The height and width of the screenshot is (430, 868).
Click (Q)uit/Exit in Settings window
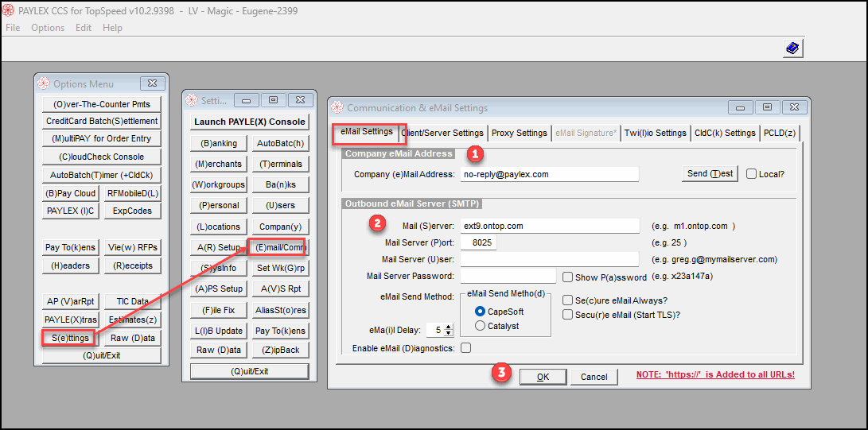click(249, 371)
